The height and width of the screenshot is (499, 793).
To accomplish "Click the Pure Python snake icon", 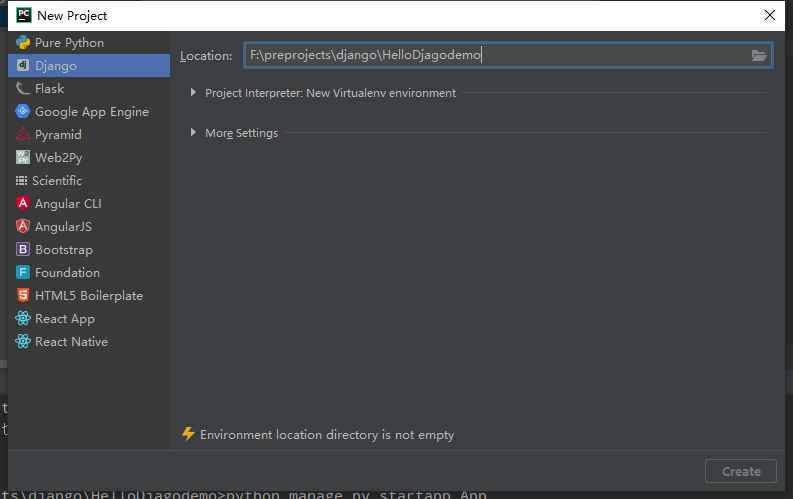I will [x=23, y=42].
